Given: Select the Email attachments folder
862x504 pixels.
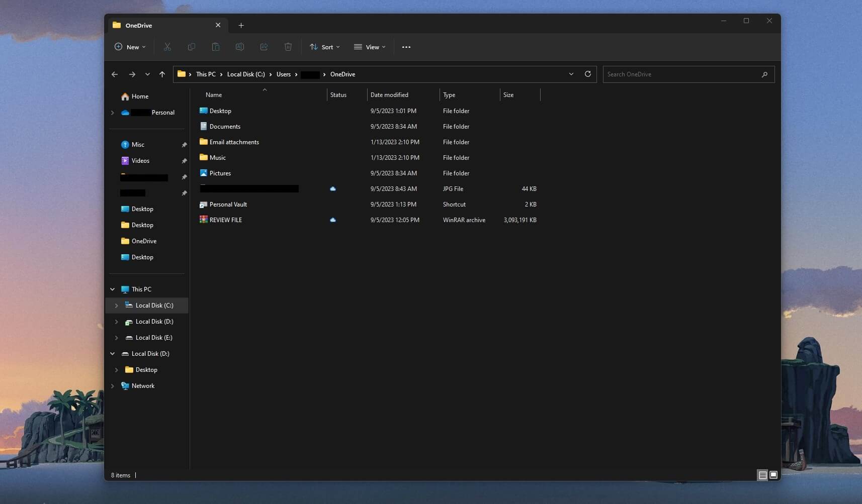Looking at the screenshot, I should [x=369, y=142].
